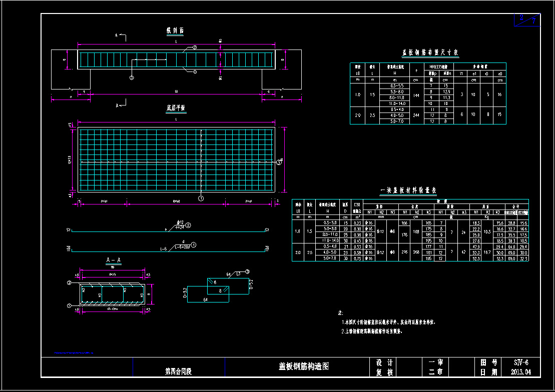Click the 一审 label
555x392 pixels.
click(436, 362)
